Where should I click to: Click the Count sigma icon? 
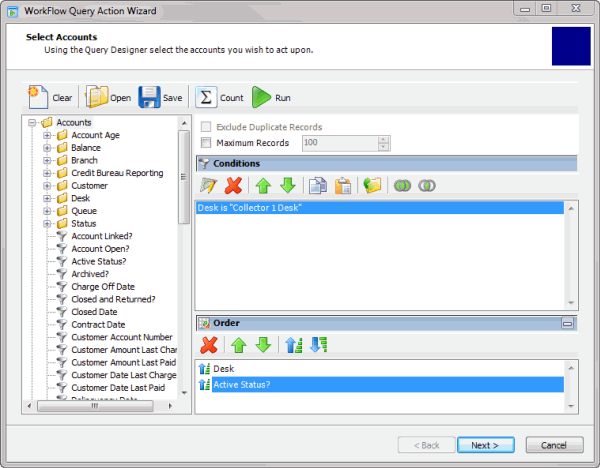219,98
